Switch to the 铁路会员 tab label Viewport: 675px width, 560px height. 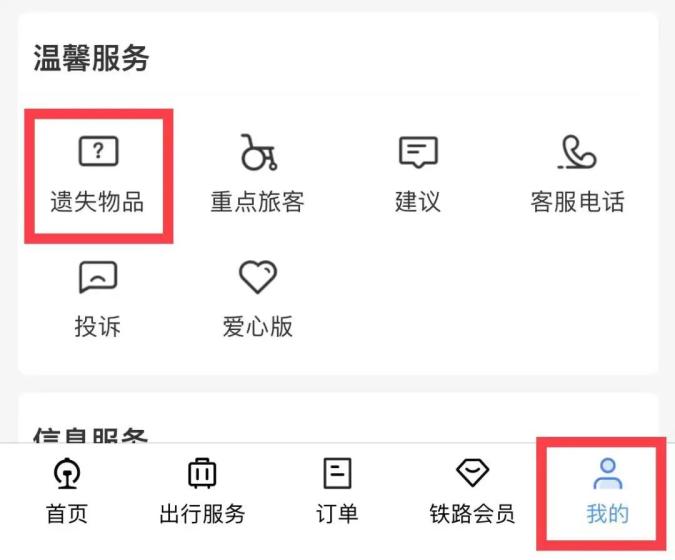click(472, 514)
